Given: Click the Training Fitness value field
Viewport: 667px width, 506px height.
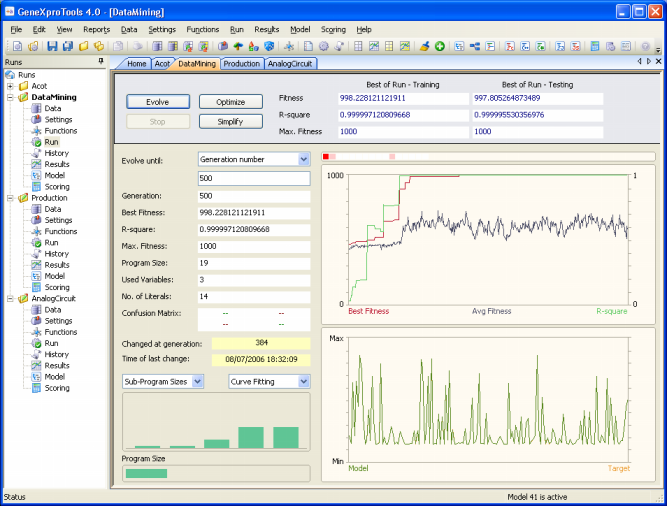Looking at the screenshot, I should tap(404, 98).
